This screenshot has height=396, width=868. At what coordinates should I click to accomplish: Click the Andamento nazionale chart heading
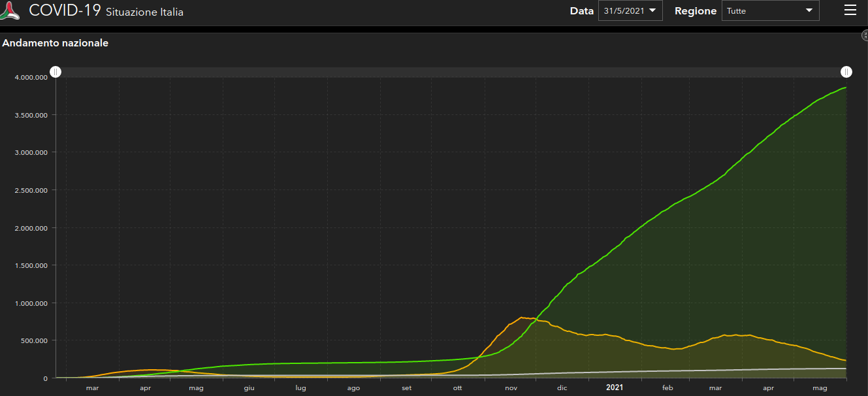pos(56,43)
